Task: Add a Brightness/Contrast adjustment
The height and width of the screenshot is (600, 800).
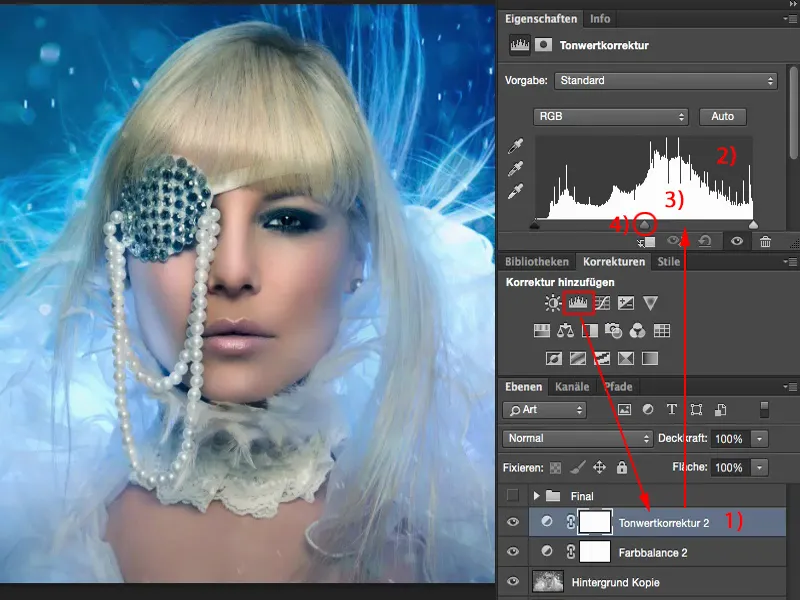Action: click(553, 303)
